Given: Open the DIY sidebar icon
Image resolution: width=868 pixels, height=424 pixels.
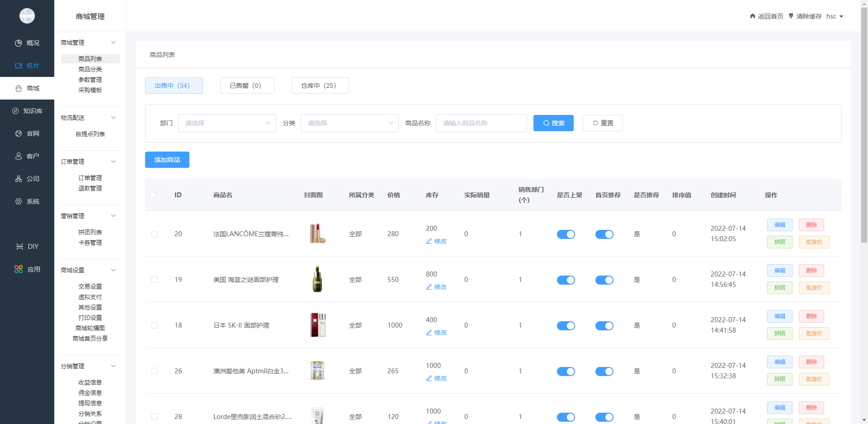Looking at the screenshot, I should click(19, 247).
